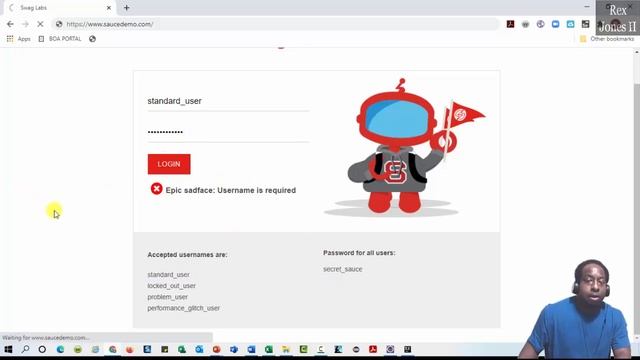
Task: Click the dark square extension icon
Action: pyautogui.click(x=586, y=24)
